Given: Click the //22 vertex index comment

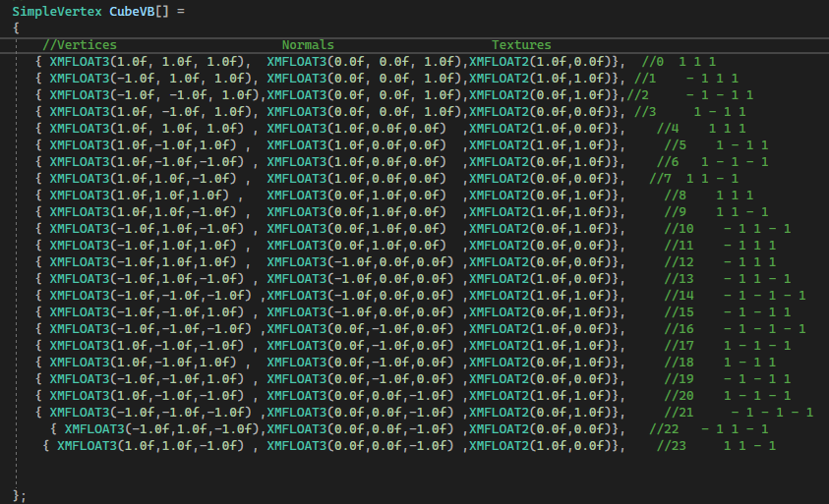Looking at the screenshot, I should pos(665,429).
